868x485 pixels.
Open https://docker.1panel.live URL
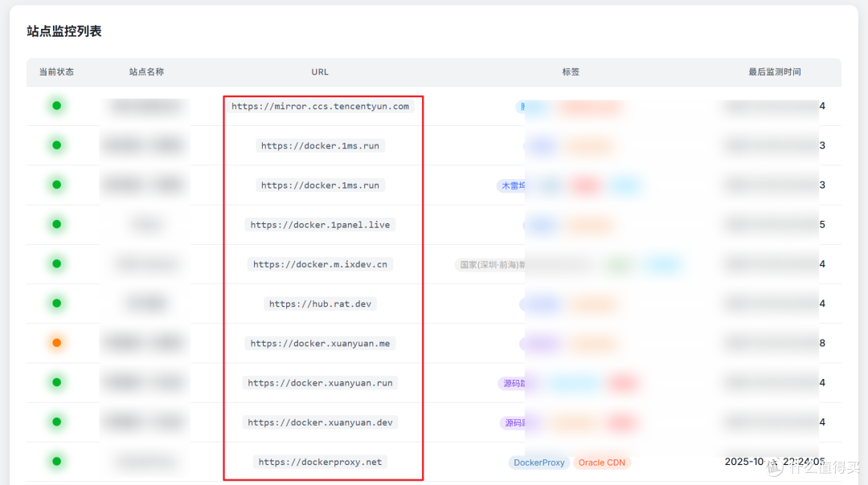(x=320, y=225)
